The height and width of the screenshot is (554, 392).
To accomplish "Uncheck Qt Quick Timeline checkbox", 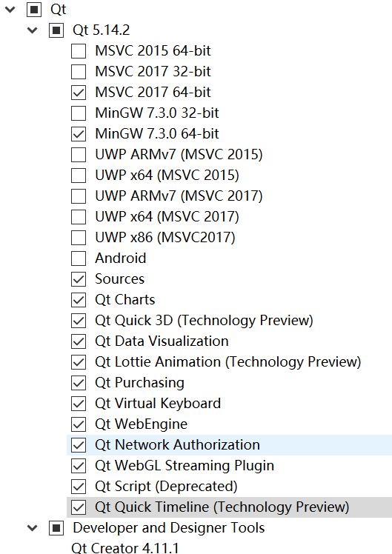I will point(79,507).
